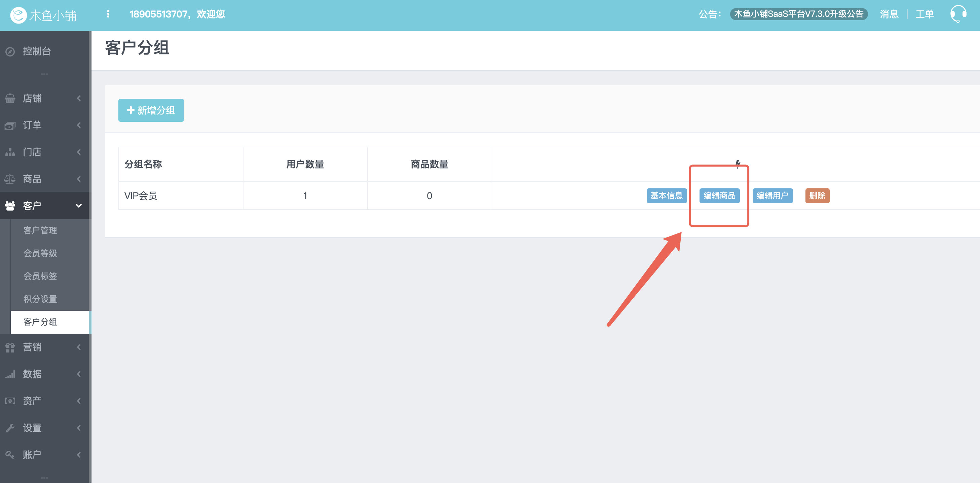Expand the 门店 menu chevron
Image resolution: width=980 pixels, height=483 pixels.
[79, 152]
